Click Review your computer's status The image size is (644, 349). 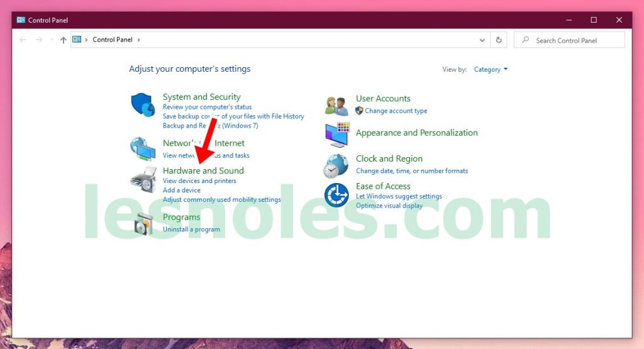click(207, 107)
